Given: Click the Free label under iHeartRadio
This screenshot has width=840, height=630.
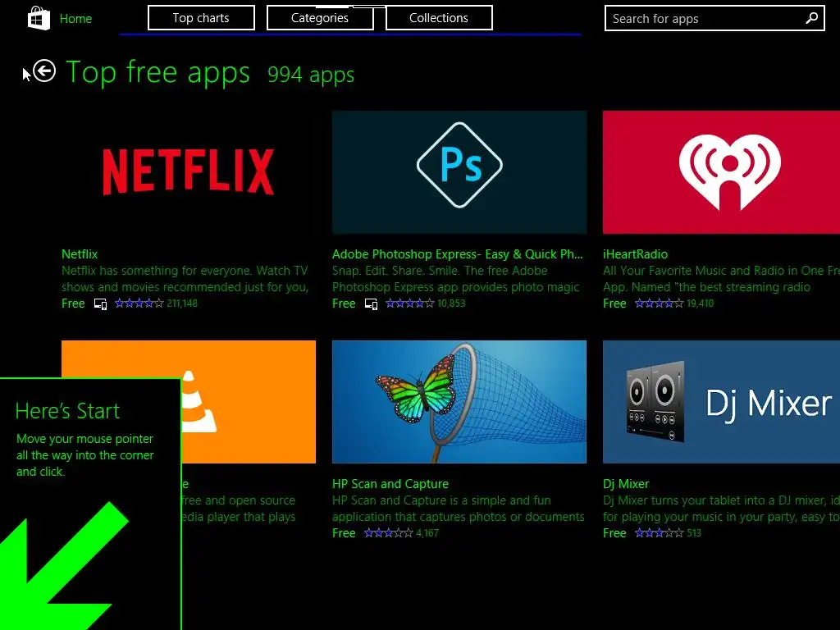Looking at the screenshot, I should 614,304.
